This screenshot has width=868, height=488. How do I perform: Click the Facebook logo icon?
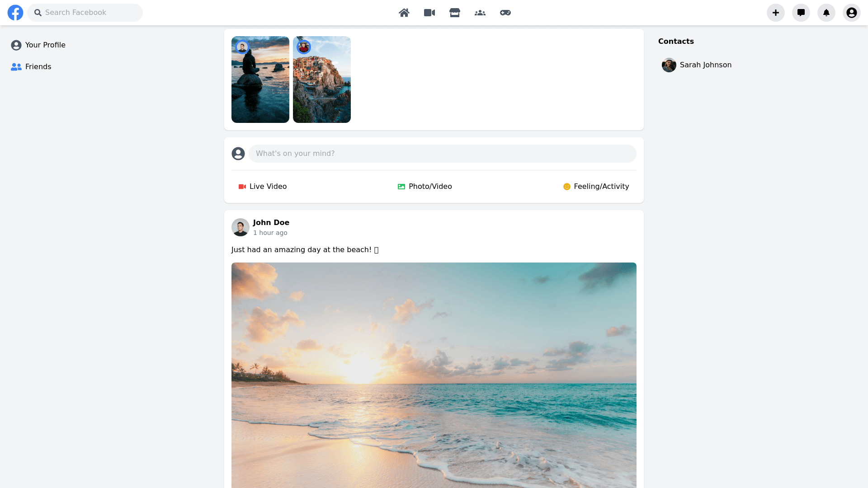point(15,13)
